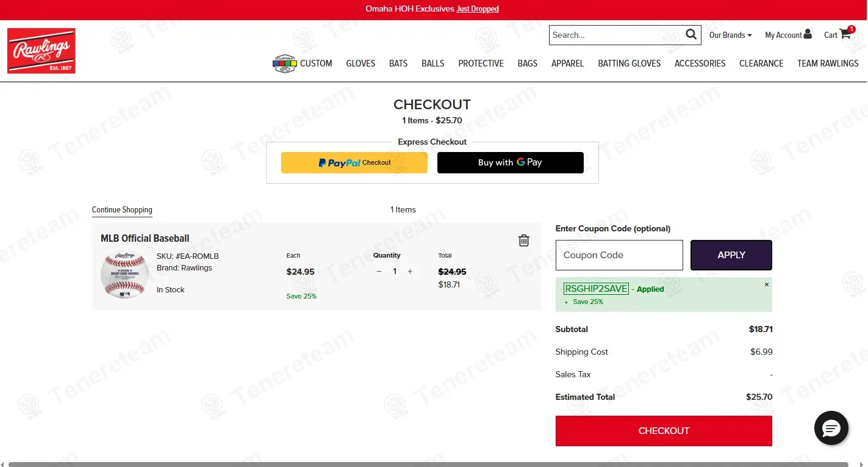Click the My Account person icon
This screenshot has height=467, width=868.
[808, 34]
